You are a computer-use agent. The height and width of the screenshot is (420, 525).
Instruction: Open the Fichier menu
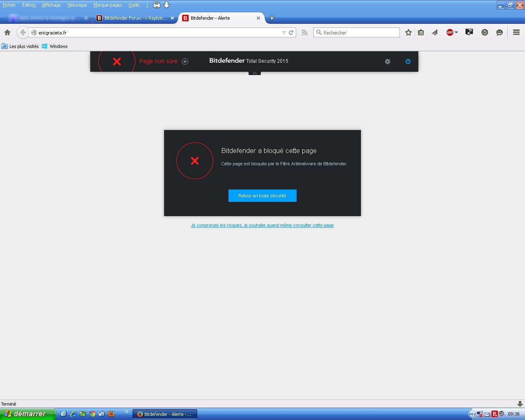(x=9, y=5)
